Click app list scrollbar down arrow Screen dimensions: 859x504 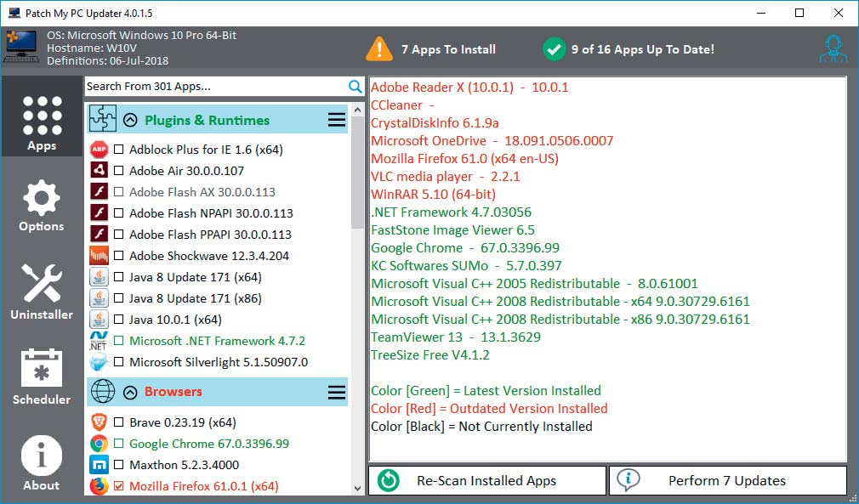[x=358, y=488]
